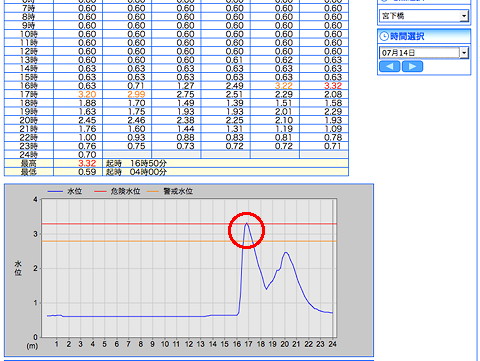480x361 pixels.
Task: Click the clock icon beside 時間選択
Action: 384,36
